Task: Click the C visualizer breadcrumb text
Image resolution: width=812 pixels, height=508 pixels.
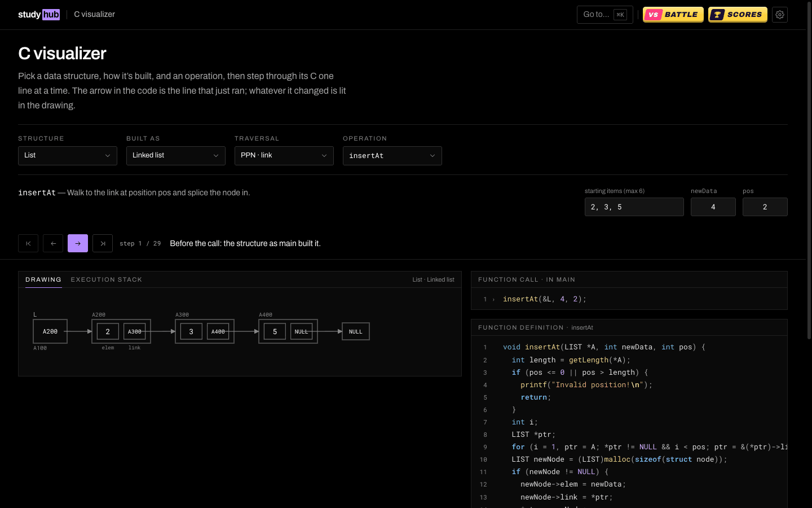Action: tap(95, 14)
